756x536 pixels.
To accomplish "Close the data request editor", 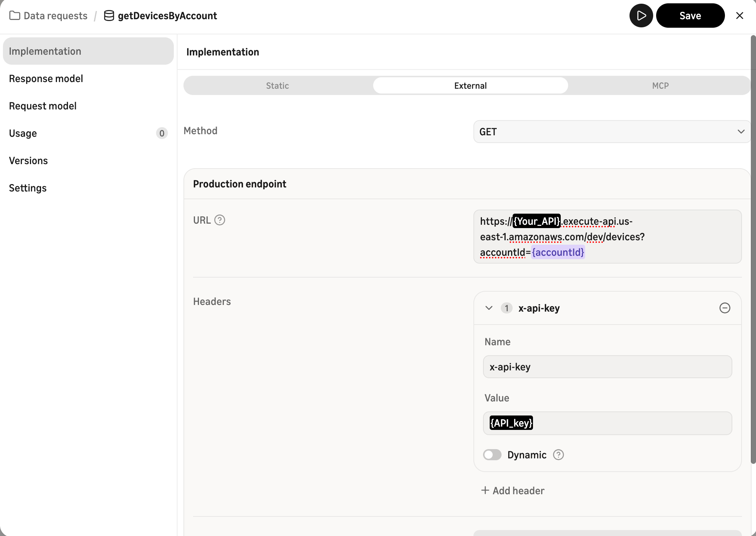I will point(740,16).
